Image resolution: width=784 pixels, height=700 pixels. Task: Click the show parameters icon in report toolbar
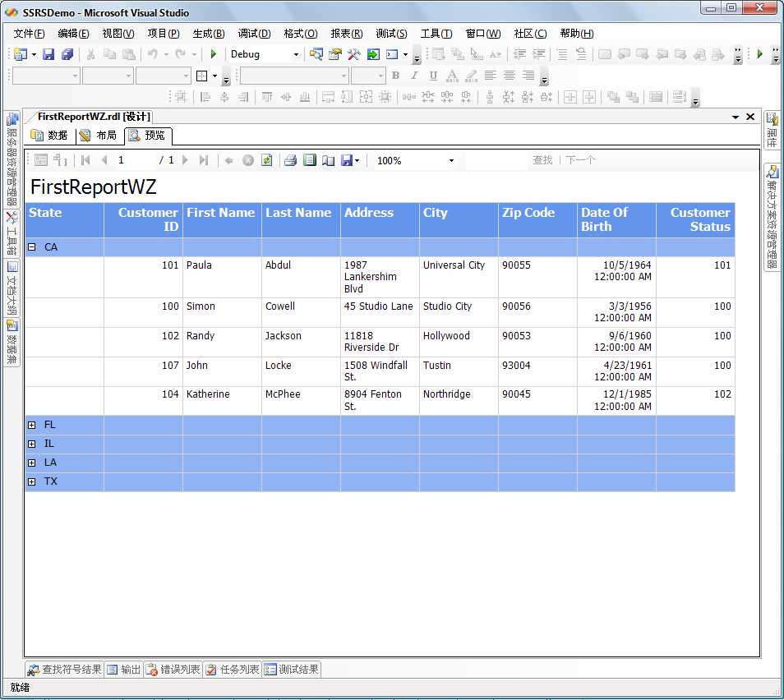point(60,160)
